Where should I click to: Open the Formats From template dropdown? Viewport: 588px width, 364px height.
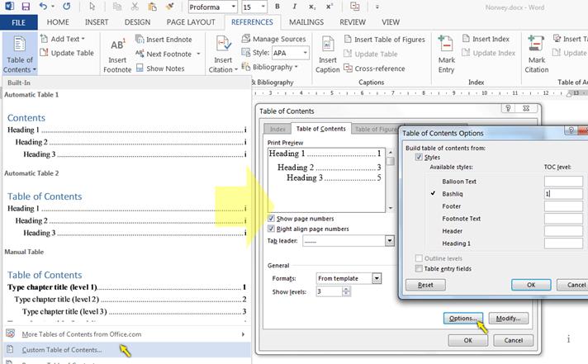tap(377, 278)
